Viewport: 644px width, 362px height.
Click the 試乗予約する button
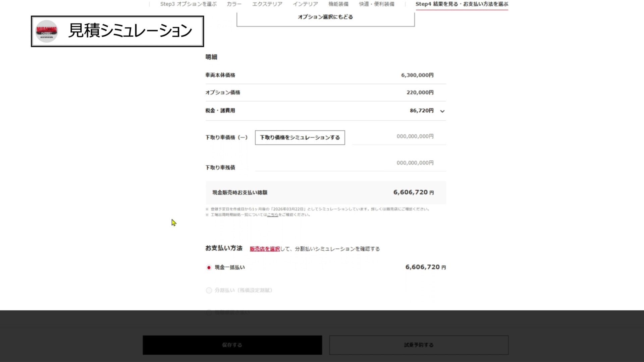(x=418, y=345)
